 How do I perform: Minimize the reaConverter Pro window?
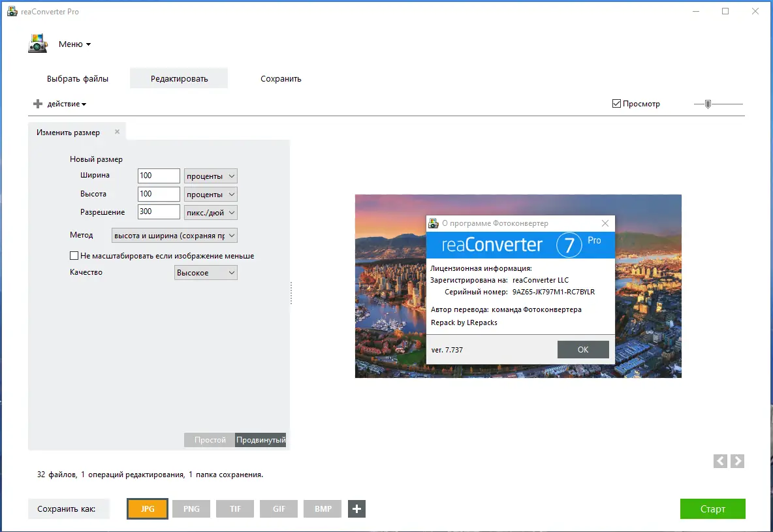coord(696,11)
